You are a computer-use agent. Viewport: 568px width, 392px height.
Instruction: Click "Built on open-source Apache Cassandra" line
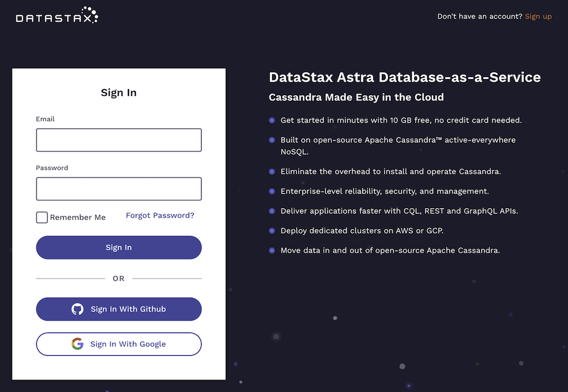click(x=398, y=146)
